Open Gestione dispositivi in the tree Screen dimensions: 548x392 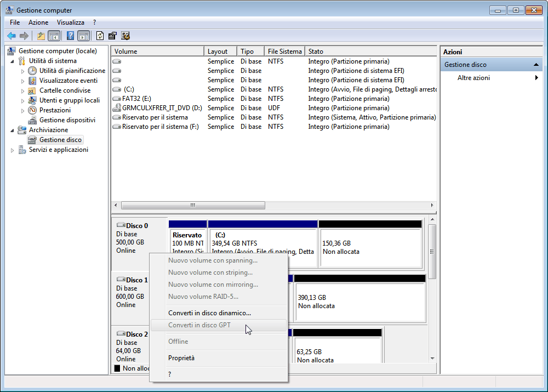click(67, 120)
